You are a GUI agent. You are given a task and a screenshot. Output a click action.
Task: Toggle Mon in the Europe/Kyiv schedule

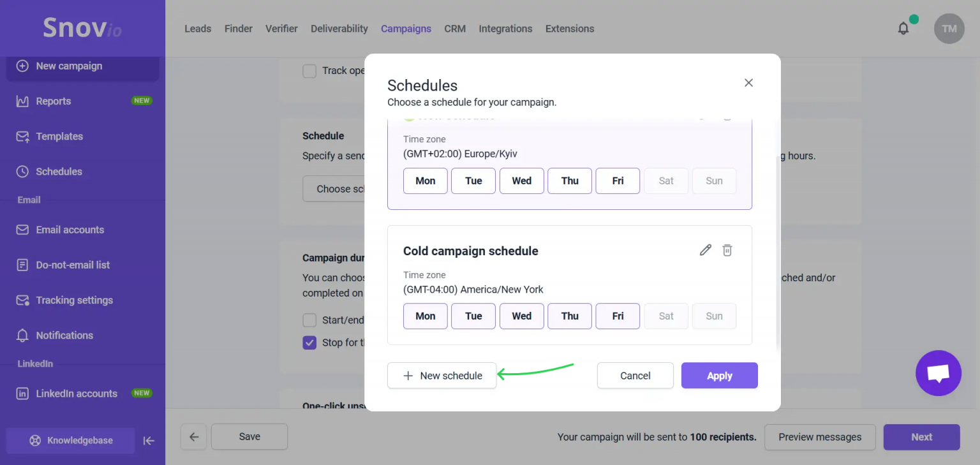426,181
